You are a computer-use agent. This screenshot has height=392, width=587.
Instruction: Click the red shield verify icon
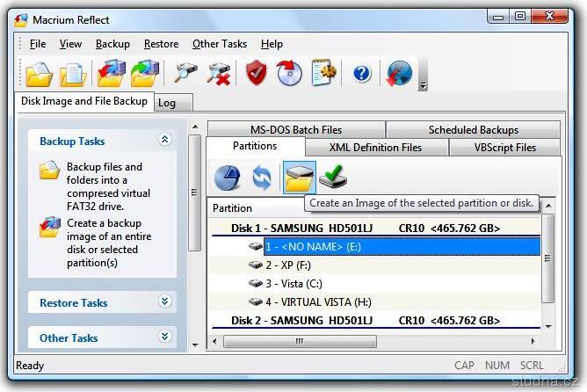pos(256,73)
